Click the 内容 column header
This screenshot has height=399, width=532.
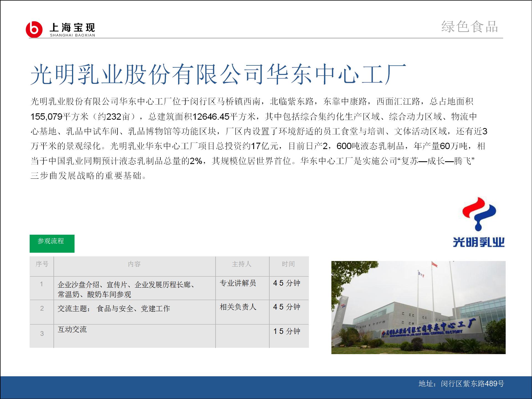(x=135, y=266)
